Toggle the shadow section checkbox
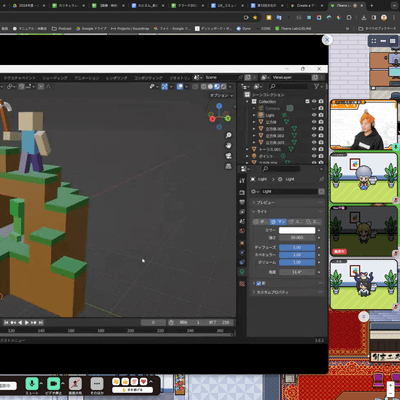This screenshot has height=400, width=400. pos(259,283)
